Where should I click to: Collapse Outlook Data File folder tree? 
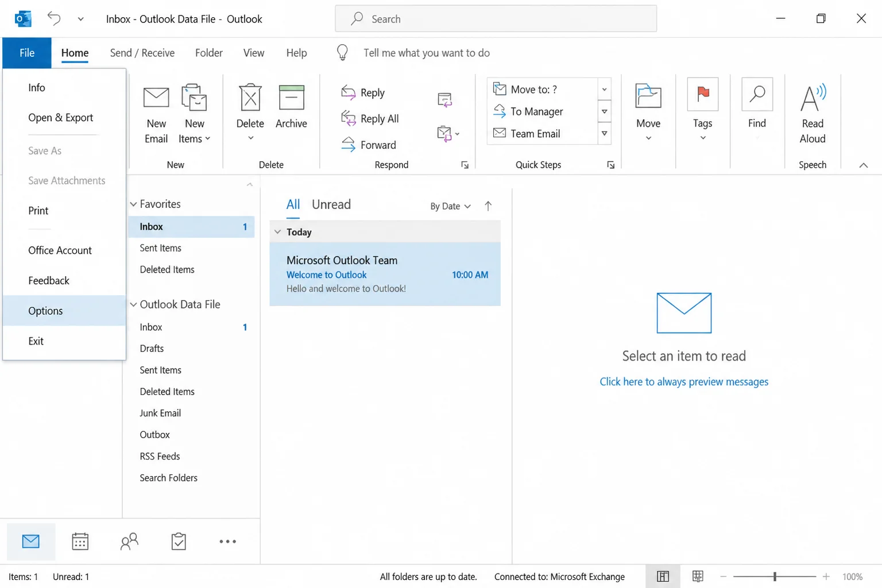[x=133, y=304]
